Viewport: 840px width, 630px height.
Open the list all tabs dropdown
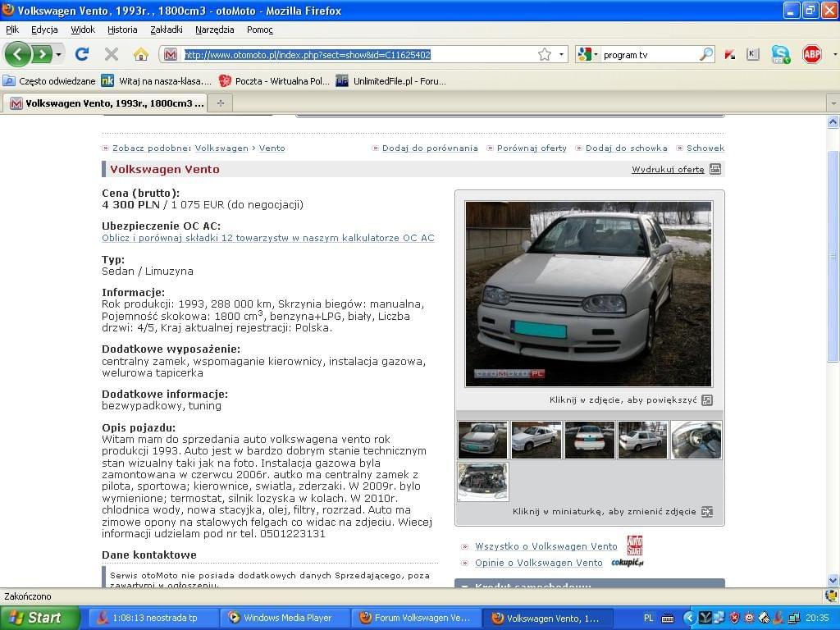tap(833, 103)
